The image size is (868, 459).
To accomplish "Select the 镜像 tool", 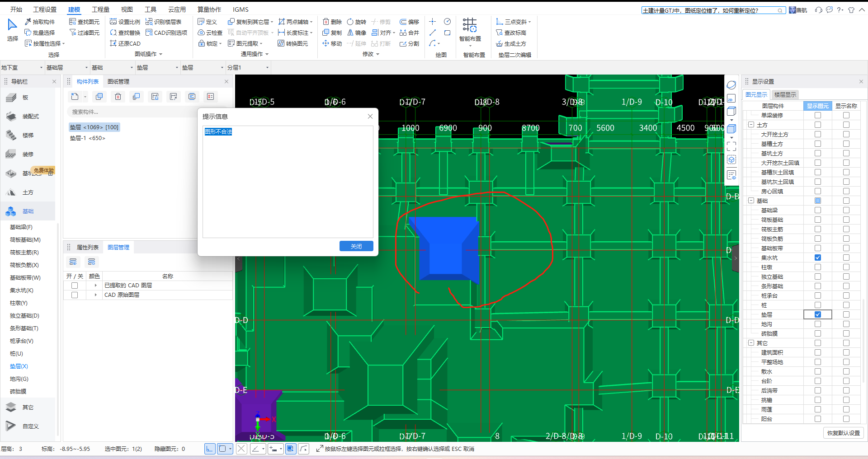I will coord(357,33).
